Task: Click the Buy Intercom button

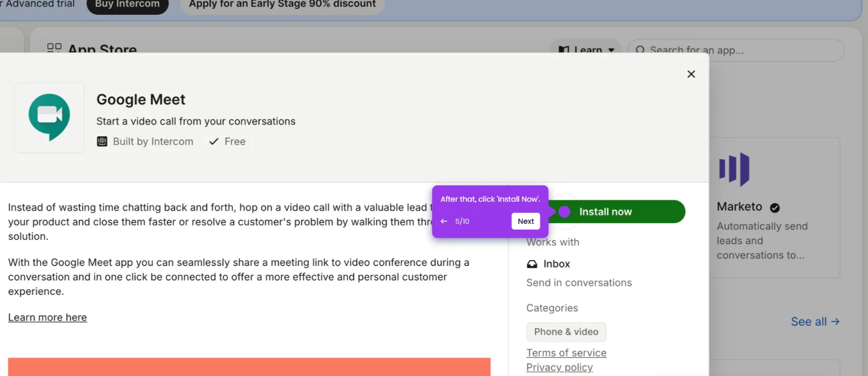Action: (127, 4)
